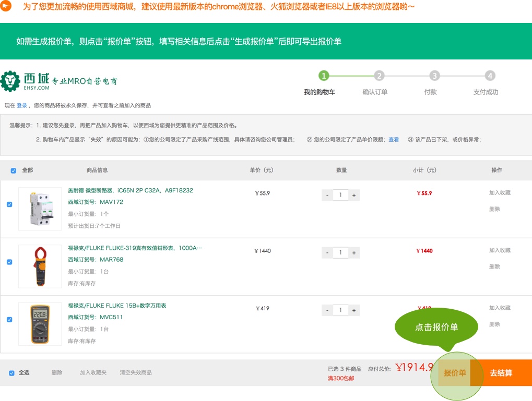This screenshot has height=401, width=532.
Task: Increase quantity of the circuit breaker
Action: tap(354, 195)
